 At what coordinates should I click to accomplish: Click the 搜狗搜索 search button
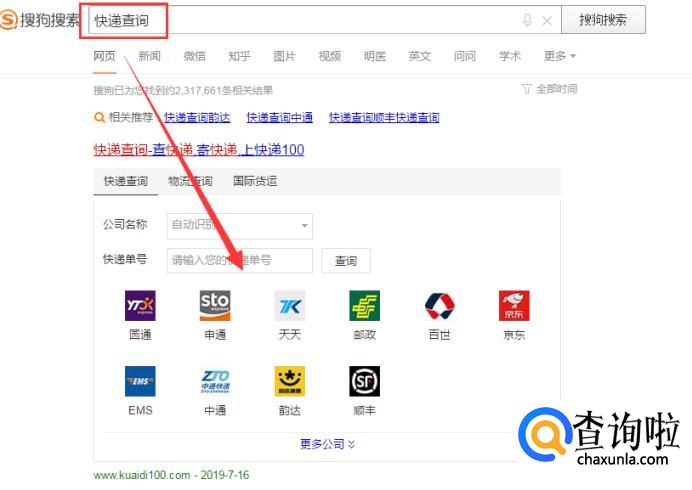click(603, 19)
